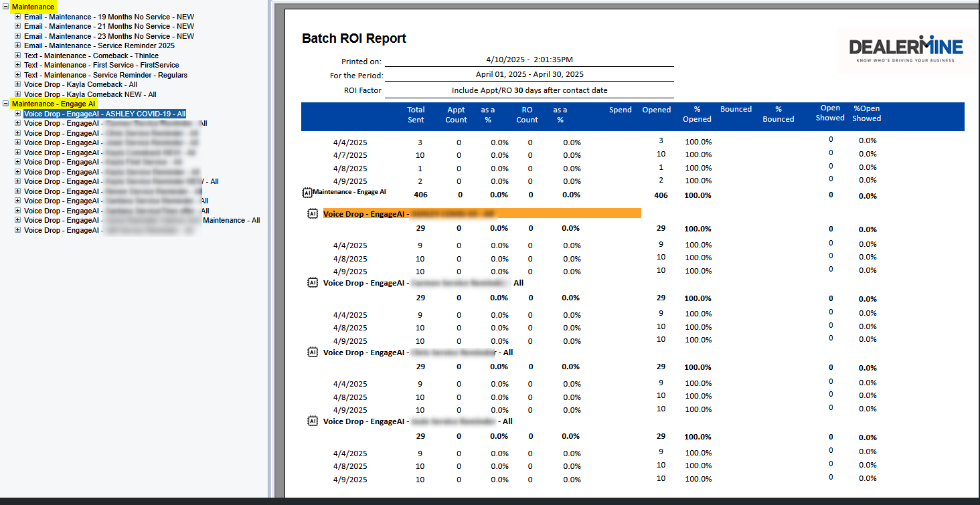Click the Total Sent column header
The image size is (980, 505).
tap(416, 114)
